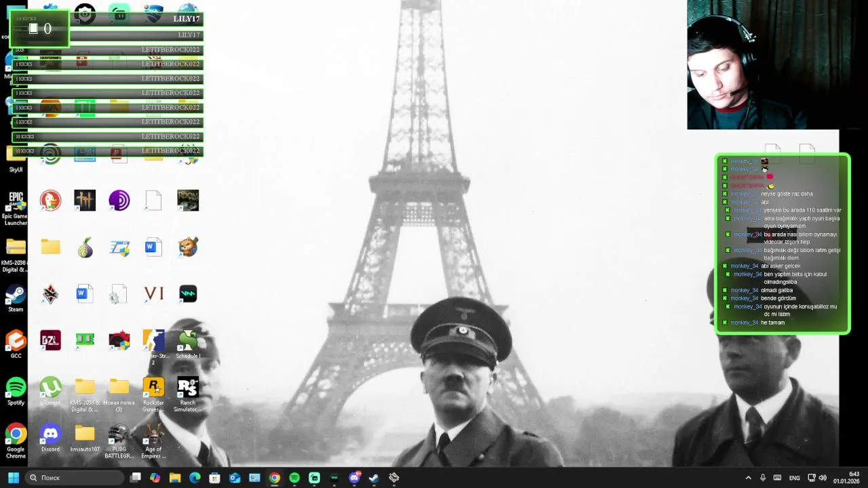868x488 pixels.
Task: Click the microphone tray icon
Action: click(x=763, y=478)
